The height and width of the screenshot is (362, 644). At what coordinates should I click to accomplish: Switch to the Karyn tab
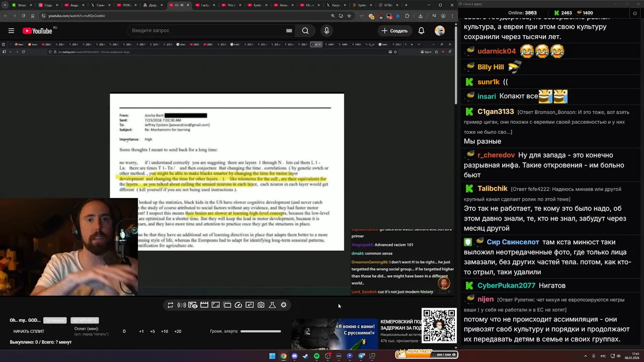point(336,5)
